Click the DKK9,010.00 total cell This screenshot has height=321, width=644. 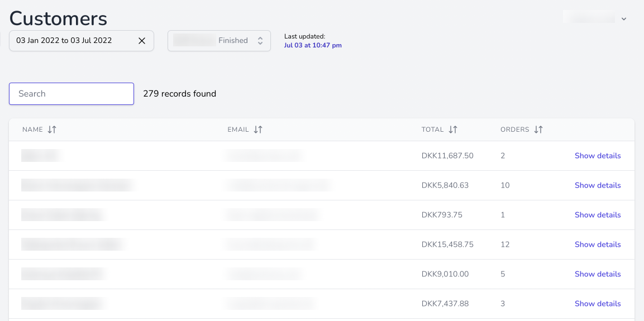445,274
